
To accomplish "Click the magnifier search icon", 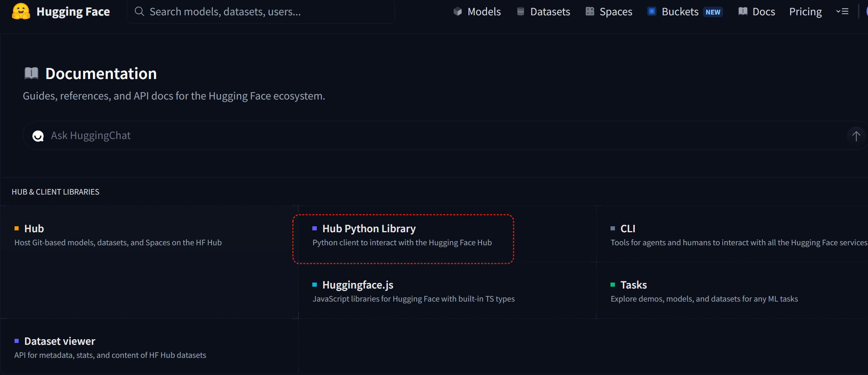I will tap(139, 12).
